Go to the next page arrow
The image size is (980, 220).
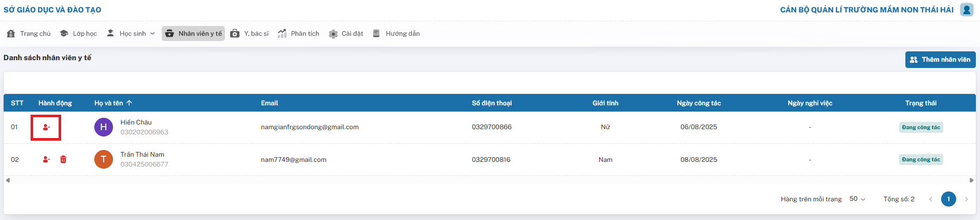(x=966, y=199)
